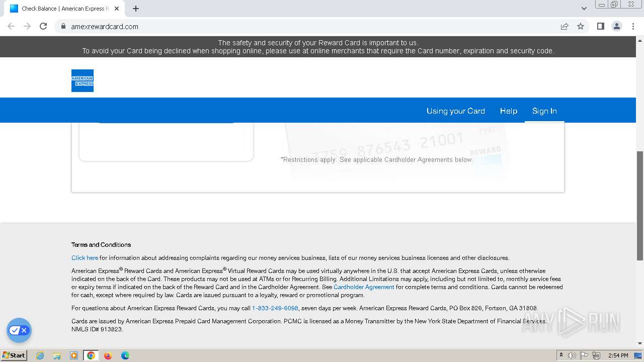Click the Terms and Conditions heading

101,245
